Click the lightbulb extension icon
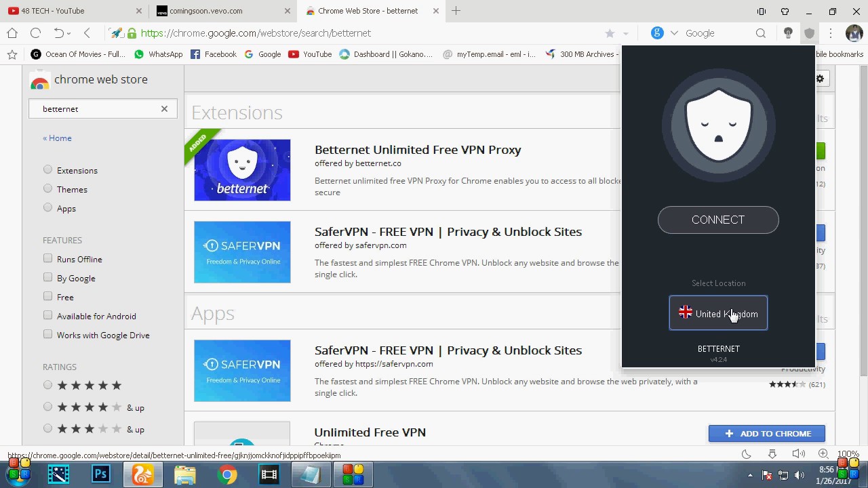 788,33
